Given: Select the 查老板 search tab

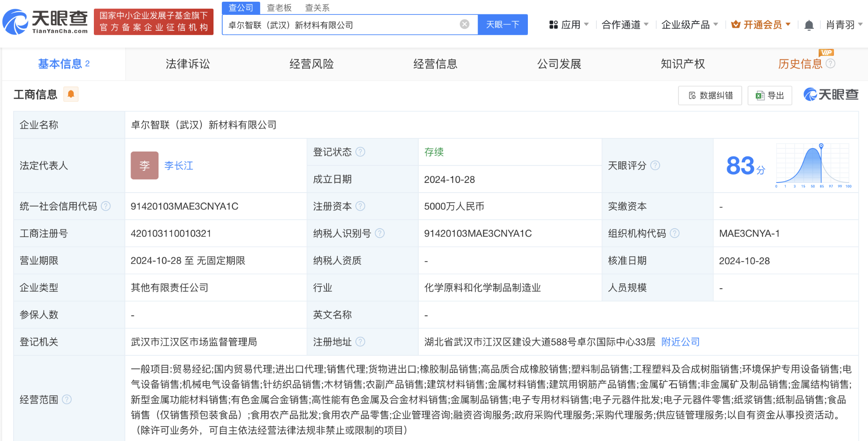Looking at the screenshot, I should (x=279, y=8).
